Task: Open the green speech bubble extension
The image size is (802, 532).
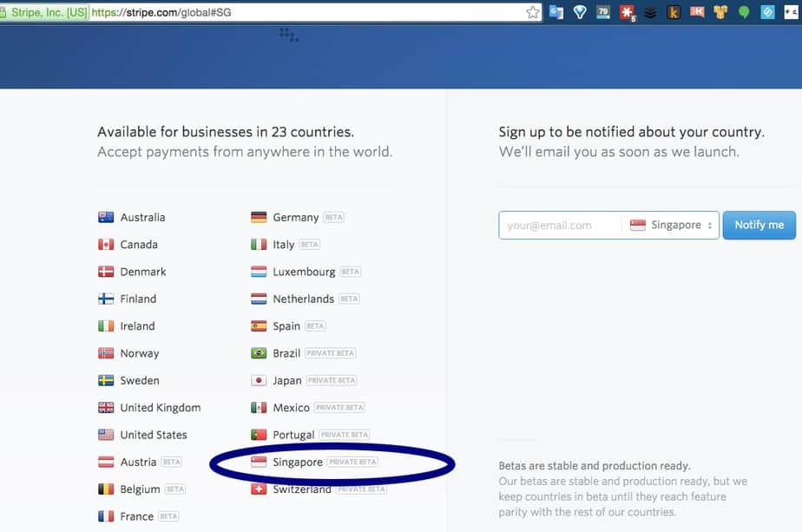Action: pyautogui.click(x=744, y=12)
